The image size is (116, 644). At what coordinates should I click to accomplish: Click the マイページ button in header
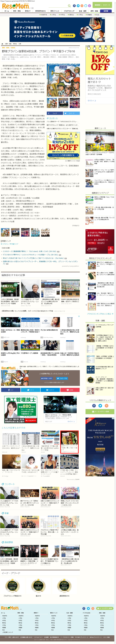pyautogui.click(x=106, y=5)
